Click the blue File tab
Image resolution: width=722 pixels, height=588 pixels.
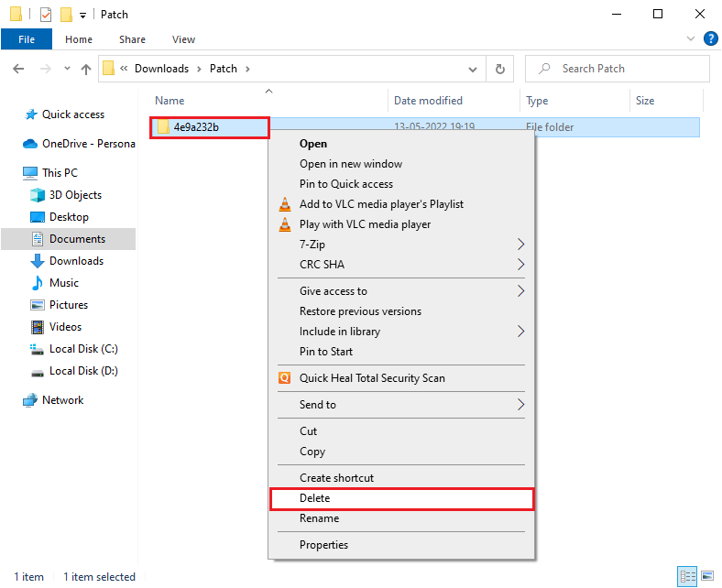27,39
